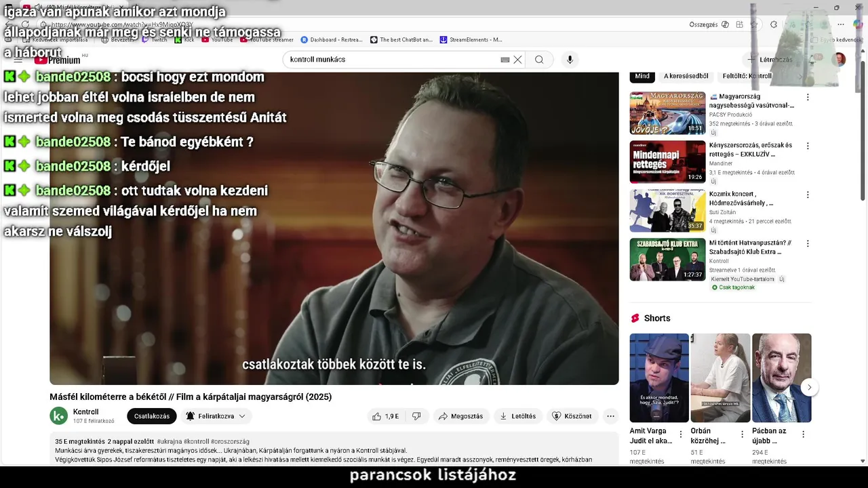Select the 'Feltöltő: Kontroll' filter chip
The width and height of the screenshot is (868, 488).
[x=747, y=76]
